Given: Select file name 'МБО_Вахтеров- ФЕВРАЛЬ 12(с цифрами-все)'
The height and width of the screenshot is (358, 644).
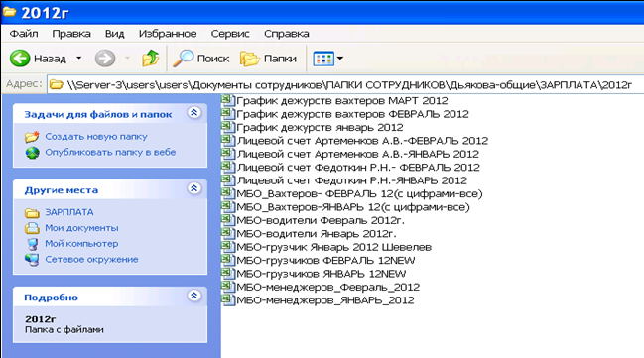Looking at the screenshot, I should coord(360,193).
